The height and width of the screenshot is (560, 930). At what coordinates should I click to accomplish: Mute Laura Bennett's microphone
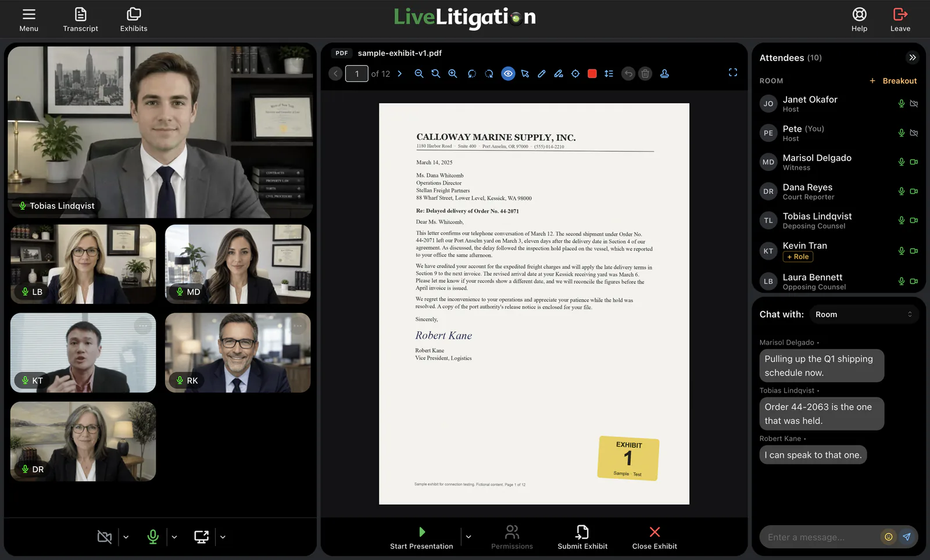(902, 281)
